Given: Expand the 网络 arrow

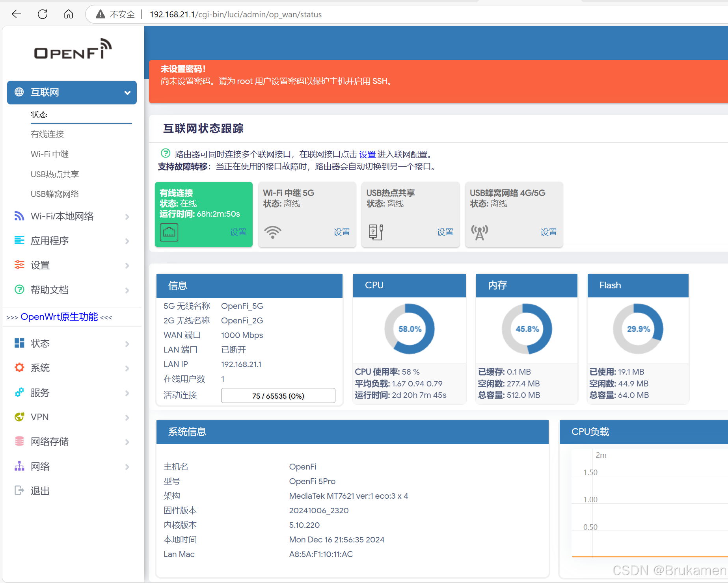Looking at the screenshot, I should (x=127, y=466).
